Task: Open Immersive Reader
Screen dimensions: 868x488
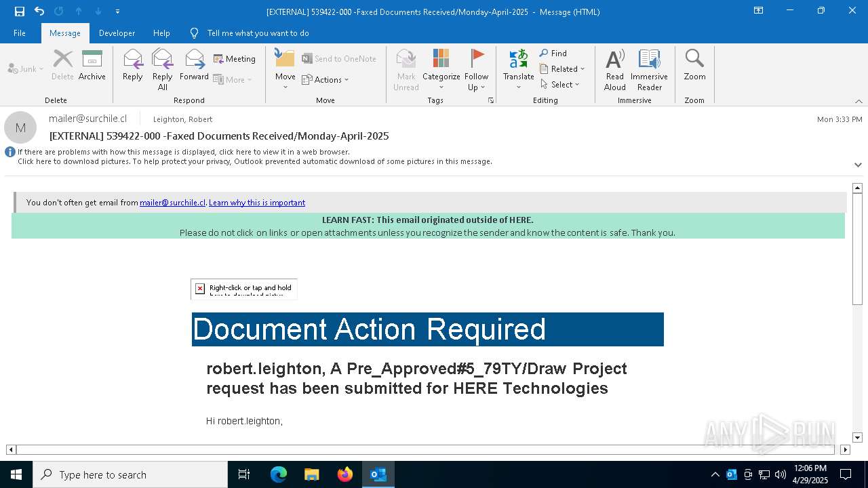Action: (x=650, y=70)
